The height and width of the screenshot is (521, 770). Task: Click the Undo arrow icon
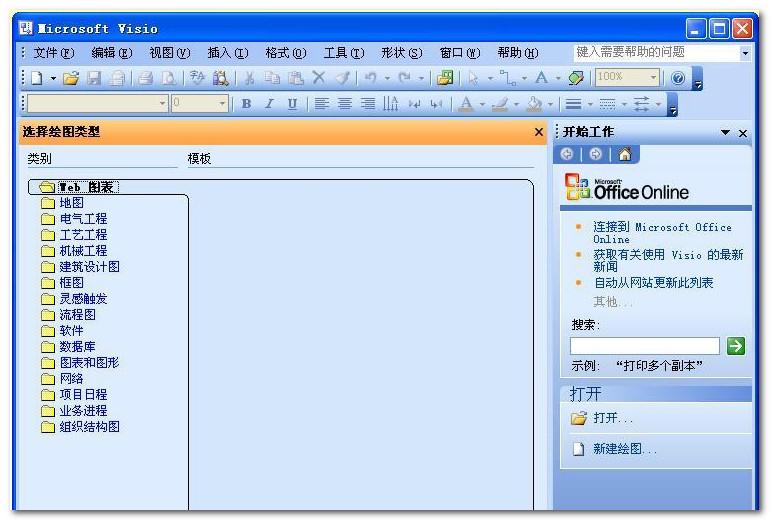(371, 78)
